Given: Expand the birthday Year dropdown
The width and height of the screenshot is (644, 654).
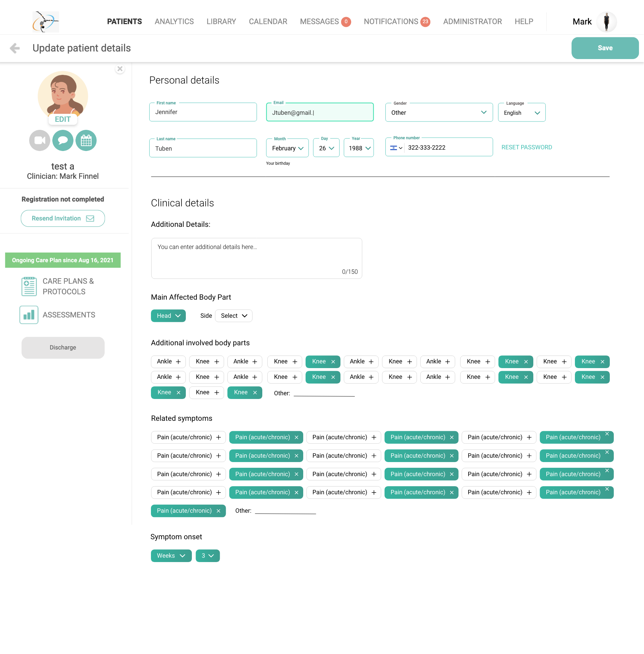Looking at the screenshot, I should [359, 148].
